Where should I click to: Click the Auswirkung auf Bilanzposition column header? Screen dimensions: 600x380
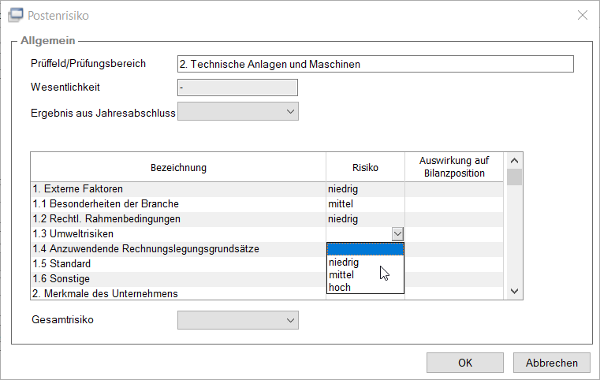454,167
